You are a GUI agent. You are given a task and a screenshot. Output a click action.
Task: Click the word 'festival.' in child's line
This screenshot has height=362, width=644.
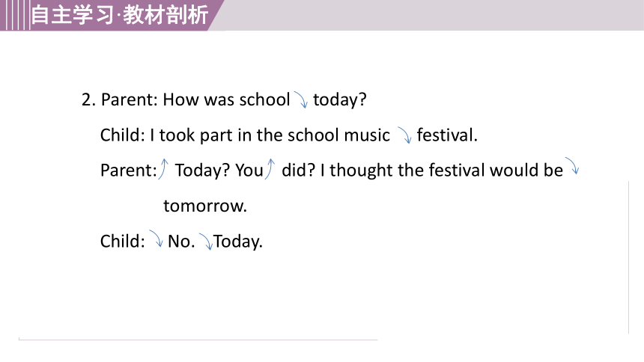pos(447,135)
